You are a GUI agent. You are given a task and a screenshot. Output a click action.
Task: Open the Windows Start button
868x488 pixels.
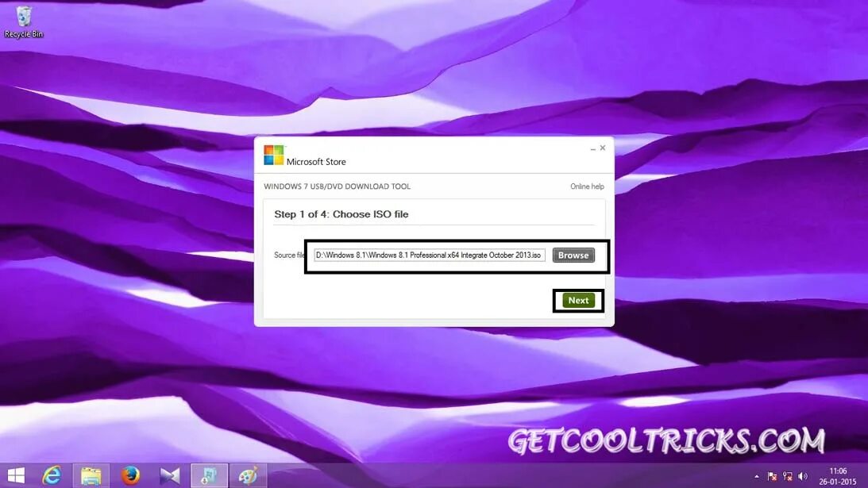pos(16,475)
